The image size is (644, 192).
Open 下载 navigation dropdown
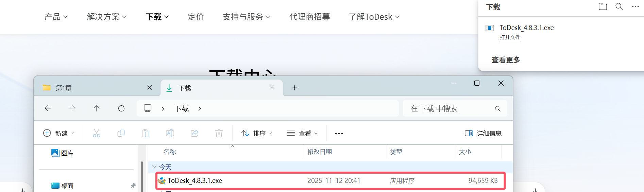pos(157,17)
